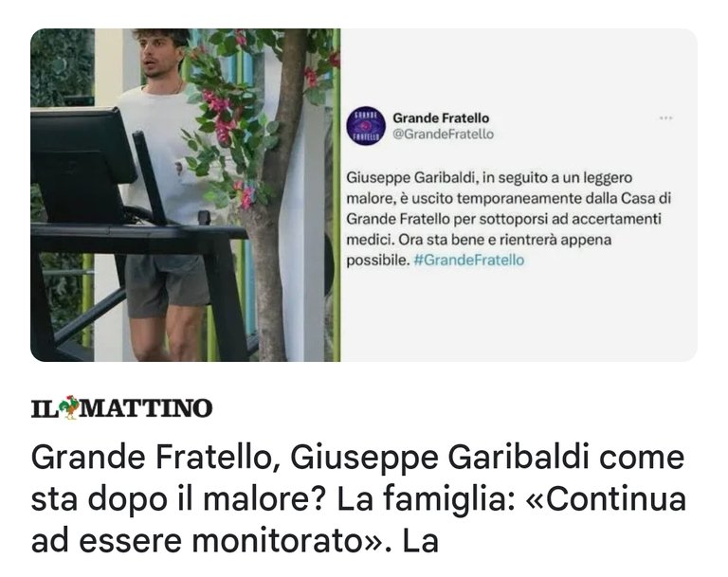Open the @GrandeFratello handle

tap(443, 135)
